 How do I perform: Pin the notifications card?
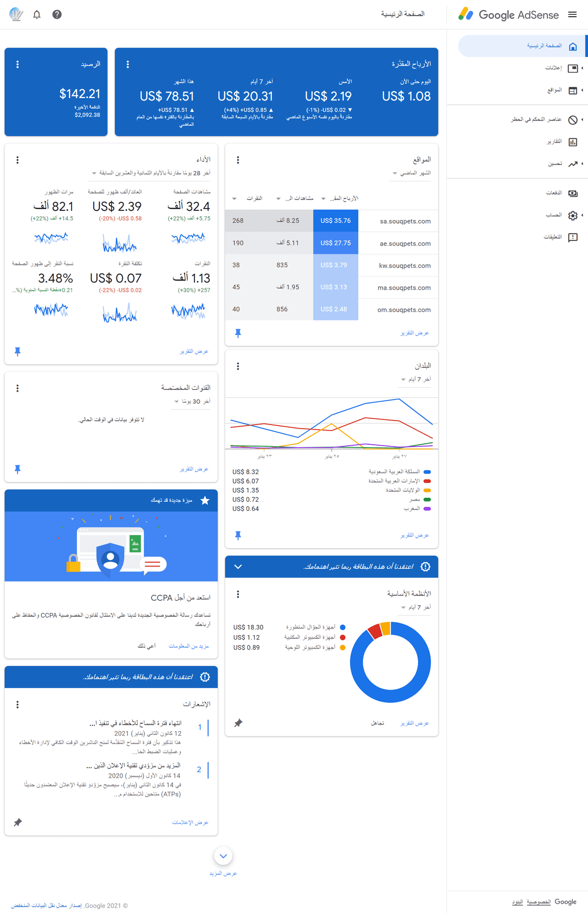(18, 822)
